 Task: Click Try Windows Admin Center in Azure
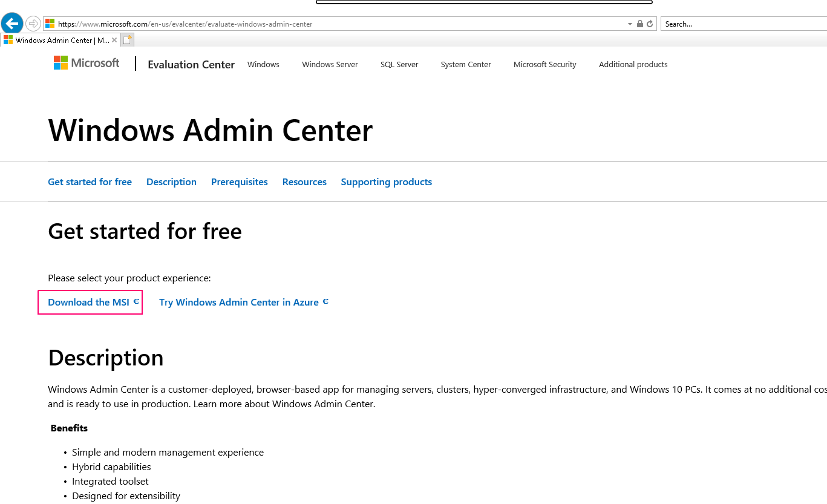(x=244, y=303)
